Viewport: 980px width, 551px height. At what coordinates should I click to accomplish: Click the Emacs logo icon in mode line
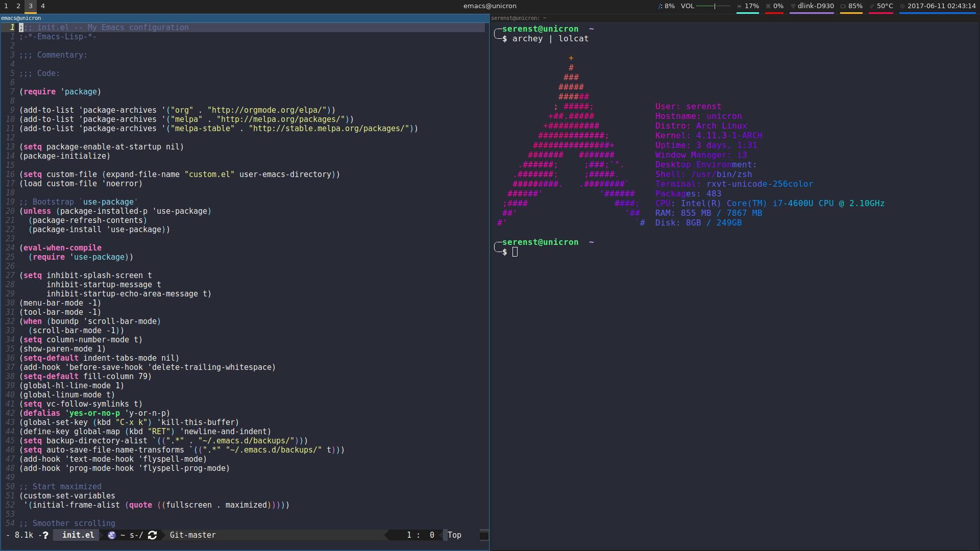click(x=112, y=535)
